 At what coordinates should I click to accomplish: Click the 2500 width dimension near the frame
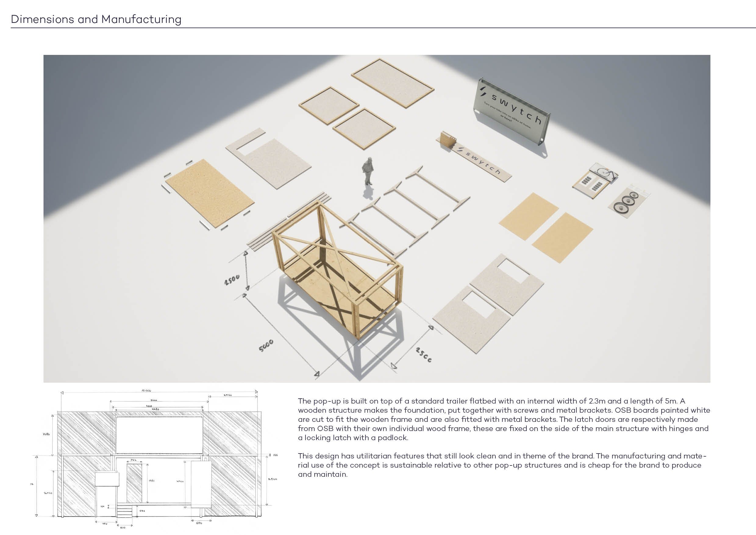coord(423,355)
